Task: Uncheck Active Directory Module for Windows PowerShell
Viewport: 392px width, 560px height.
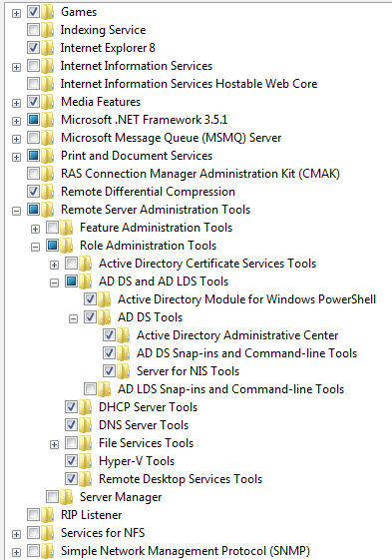Action: pyautogui.click(x=90, y=298)
